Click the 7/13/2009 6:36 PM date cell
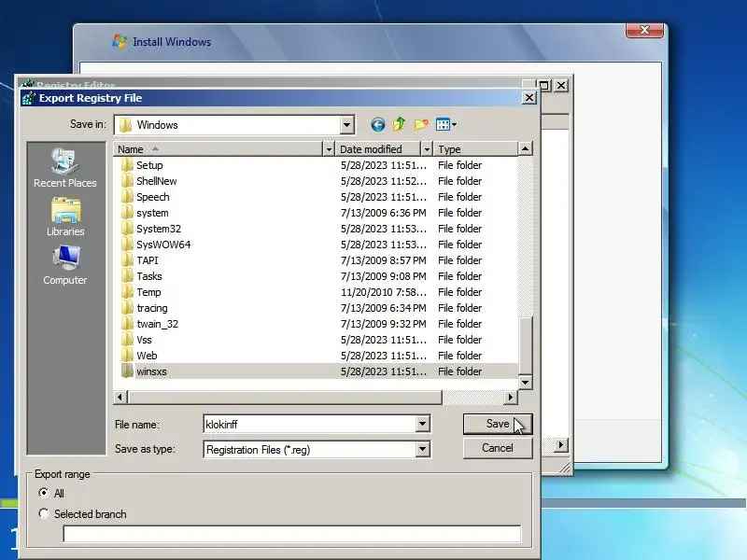 (x=383, y=213)
